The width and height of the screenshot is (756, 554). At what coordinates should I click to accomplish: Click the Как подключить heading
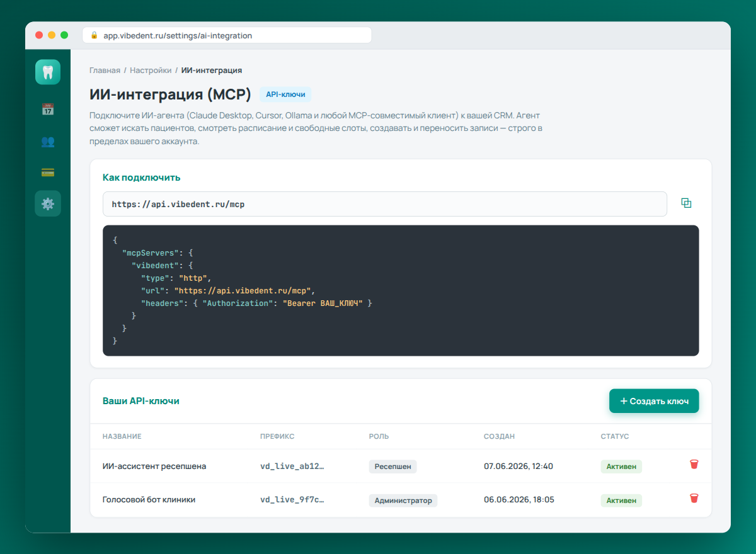point(142,178)
